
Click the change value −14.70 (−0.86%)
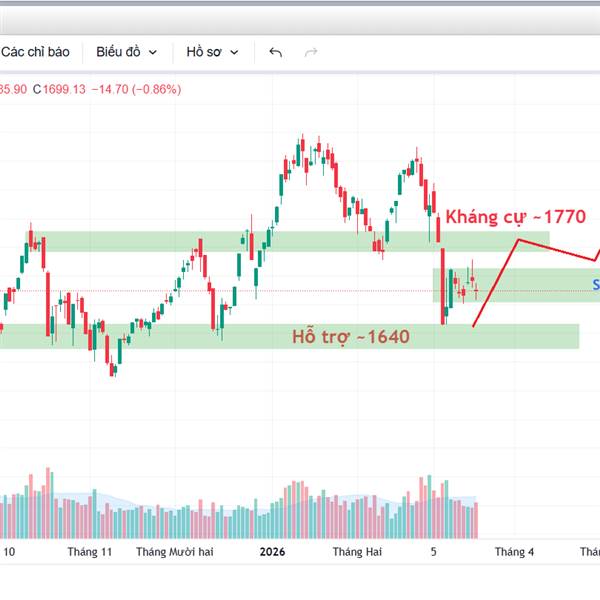coord(136,90)
